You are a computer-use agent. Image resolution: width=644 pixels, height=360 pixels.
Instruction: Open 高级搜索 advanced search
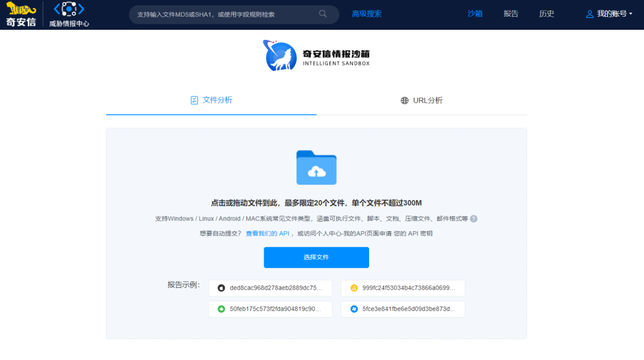coord(367,14)
